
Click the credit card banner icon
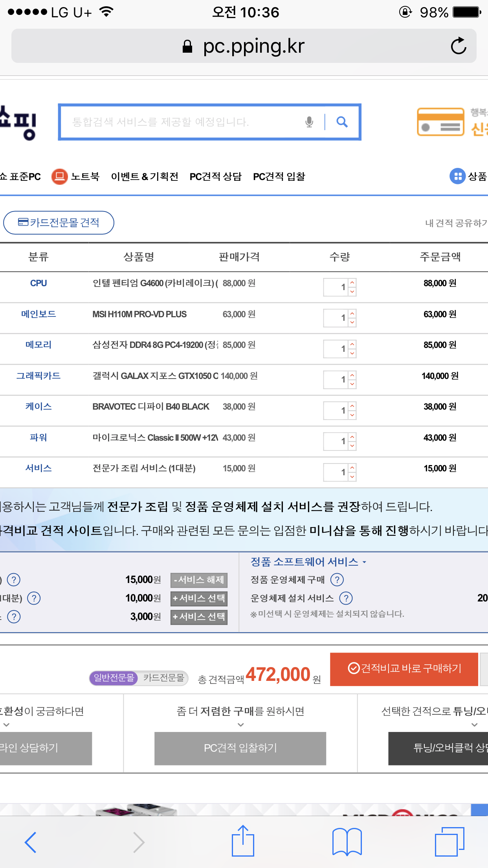[x=440, y=122]
